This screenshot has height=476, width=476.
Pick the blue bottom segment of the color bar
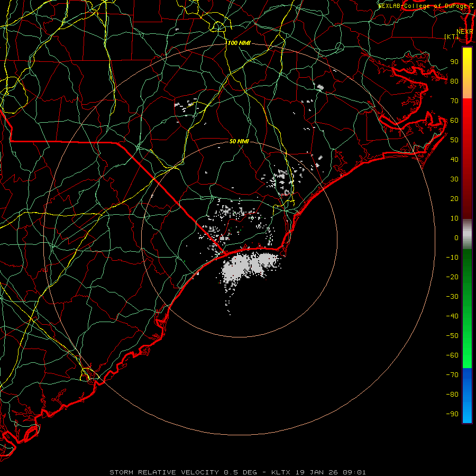coord(467,396)
